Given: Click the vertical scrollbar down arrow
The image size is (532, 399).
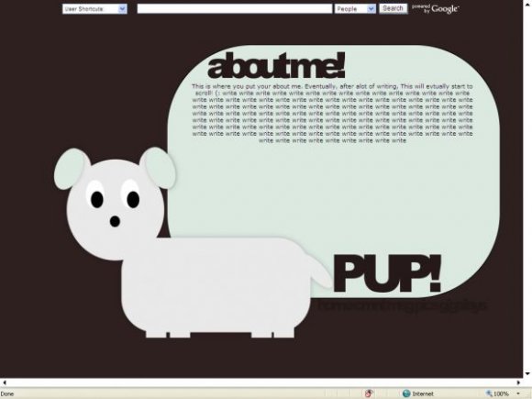Looking at the screenshot, I should tap(527, 373).
